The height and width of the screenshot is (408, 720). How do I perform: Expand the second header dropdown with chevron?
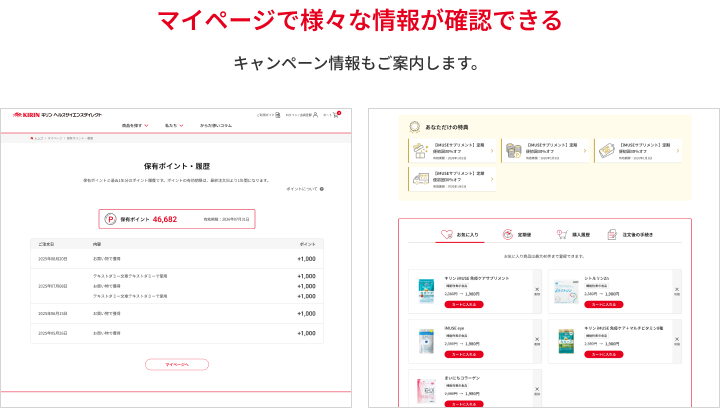tap(174, 125)
